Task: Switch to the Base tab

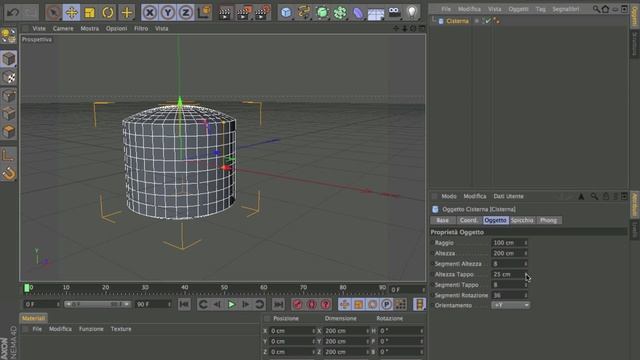Action: click(x=443, y=220)
